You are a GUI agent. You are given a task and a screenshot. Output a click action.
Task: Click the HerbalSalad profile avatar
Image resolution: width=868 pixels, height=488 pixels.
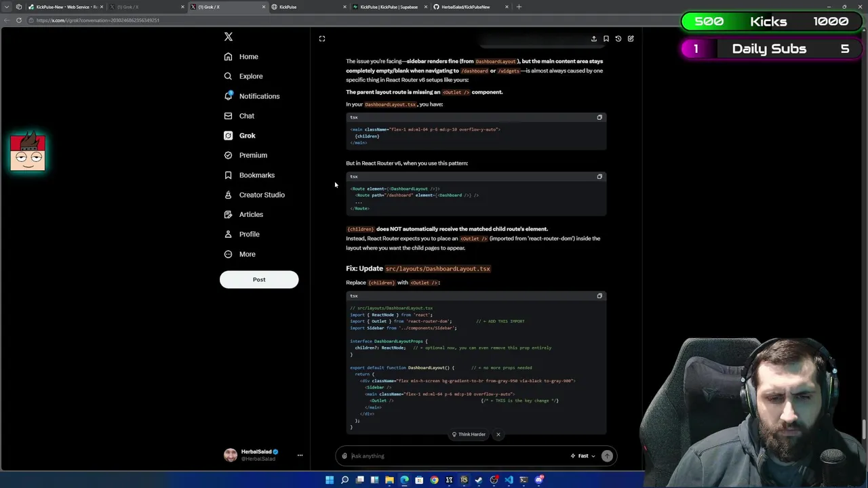(x=231, y=455)
